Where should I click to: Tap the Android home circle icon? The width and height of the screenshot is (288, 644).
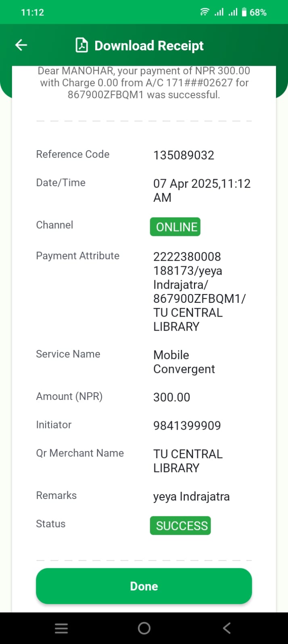tap(144, 628)
